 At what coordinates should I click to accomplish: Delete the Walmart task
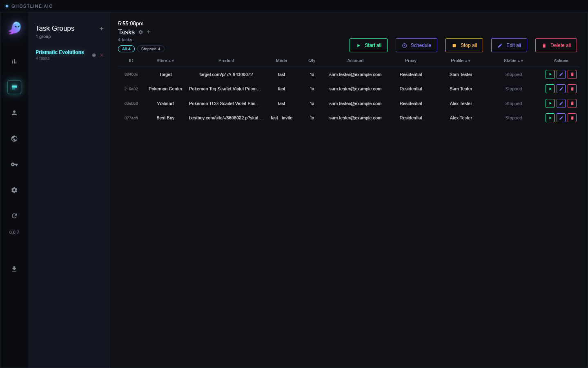(x=572, y=103)
